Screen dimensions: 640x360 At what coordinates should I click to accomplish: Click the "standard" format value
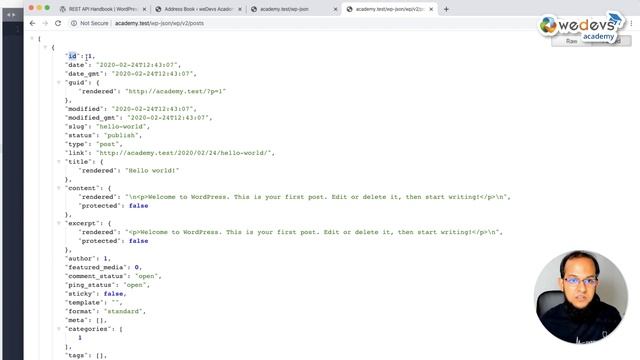(x=123, y=311)
